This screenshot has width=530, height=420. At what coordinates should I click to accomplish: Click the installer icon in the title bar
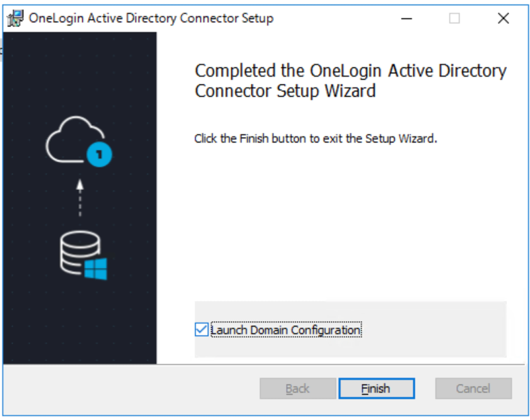point(15,18)
